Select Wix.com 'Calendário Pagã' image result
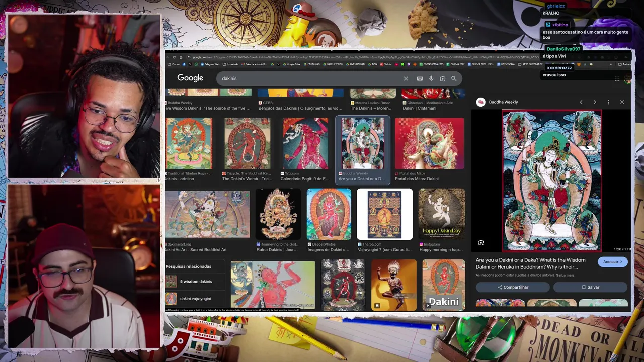Viewport: 644px width, 362px height. click(305, 144)
